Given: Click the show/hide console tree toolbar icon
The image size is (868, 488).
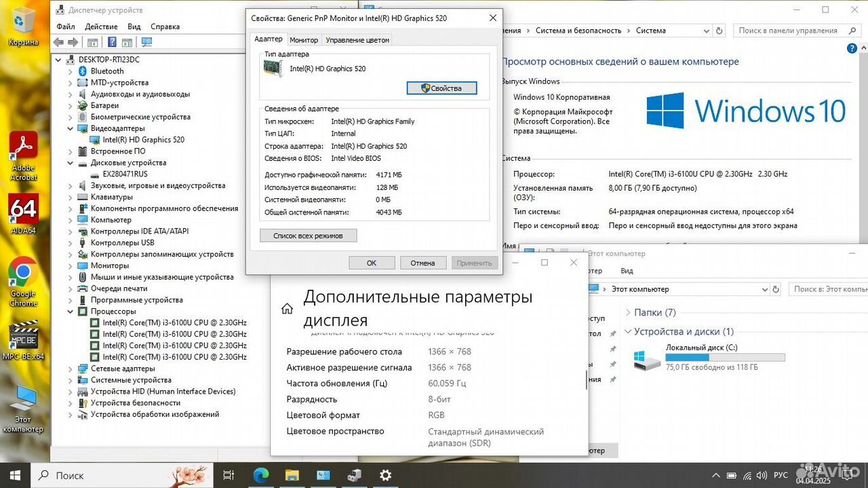Looking at the screenshot, I should [92, 42].
